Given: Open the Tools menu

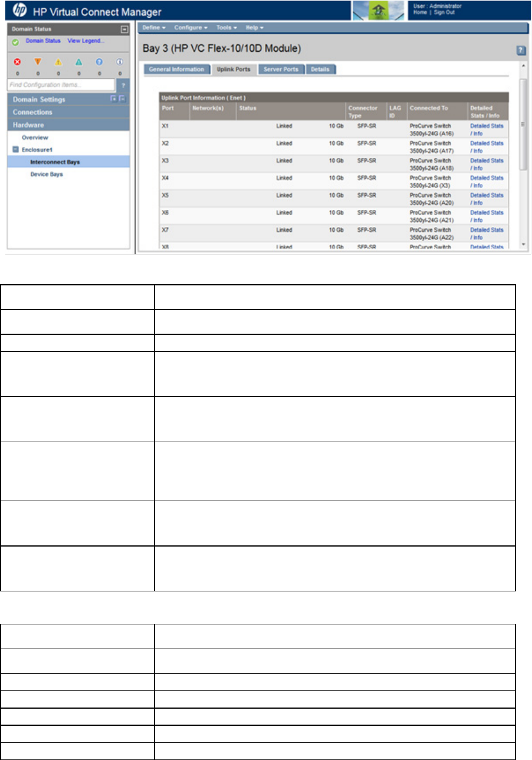Looking at the screenshot, I should [226, 28].
